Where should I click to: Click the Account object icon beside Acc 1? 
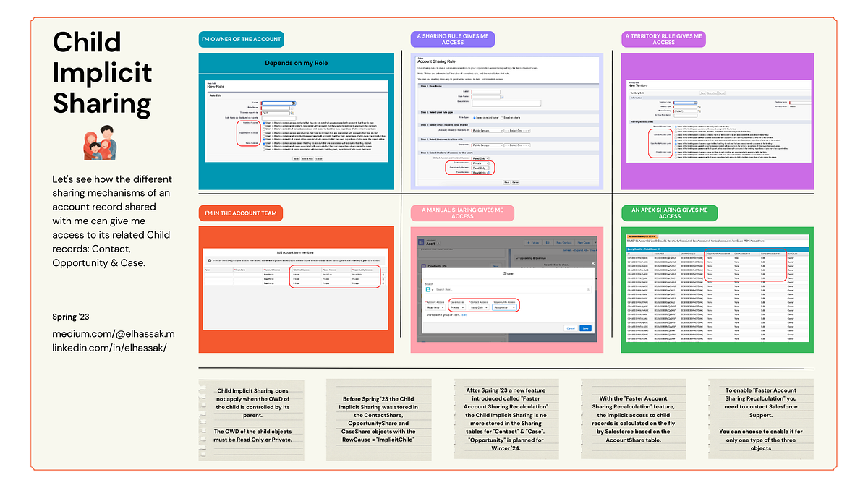pyautogui.click(x=421, y=241)
